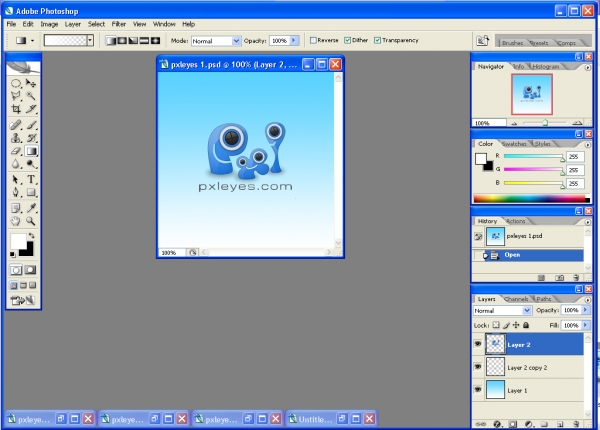Open the File menu

(x=11, y=24)
